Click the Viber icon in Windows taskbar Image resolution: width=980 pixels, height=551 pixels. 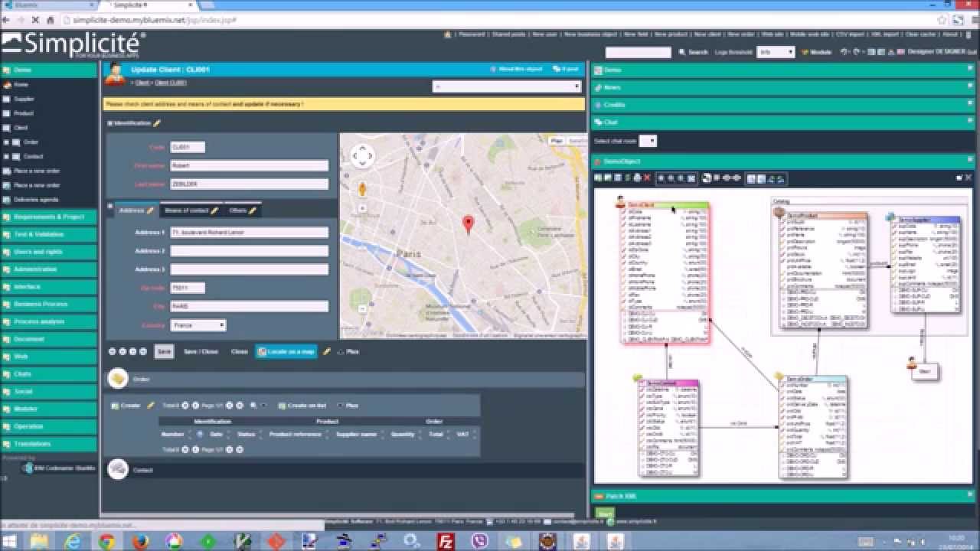pos(480,541)
